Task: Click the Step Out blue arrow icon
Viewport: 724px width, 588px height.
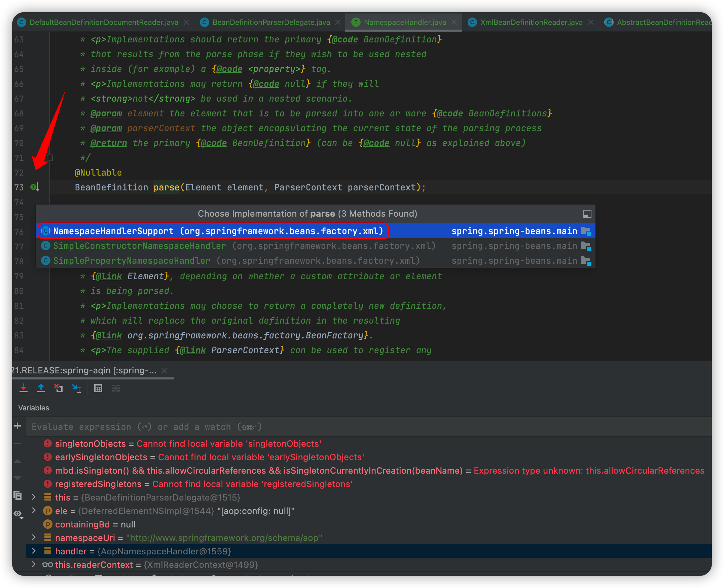Action: click(41, 388)
